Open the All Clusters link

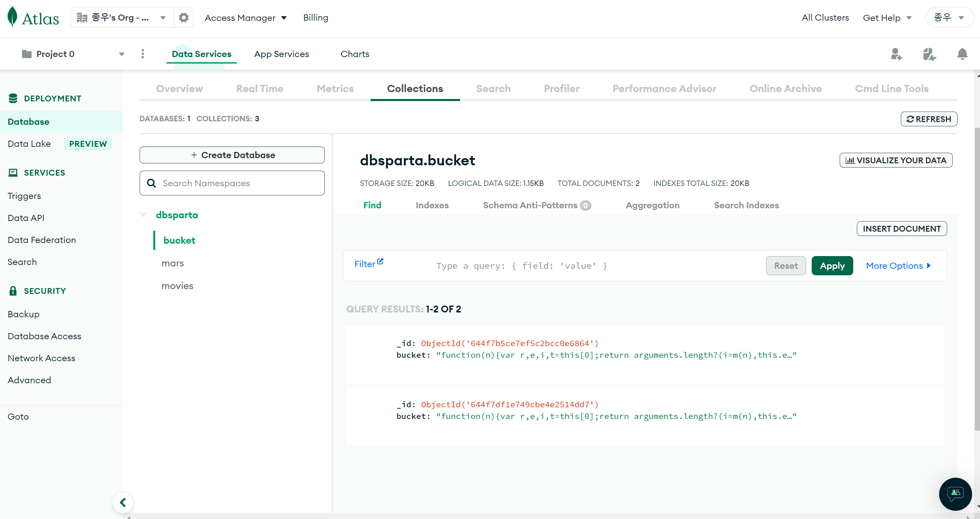[825, 18]
